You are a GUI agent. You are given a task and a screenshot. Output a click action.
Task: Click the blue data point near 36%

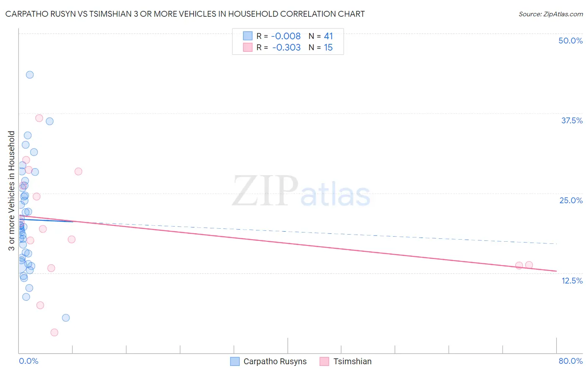[49, 121]
